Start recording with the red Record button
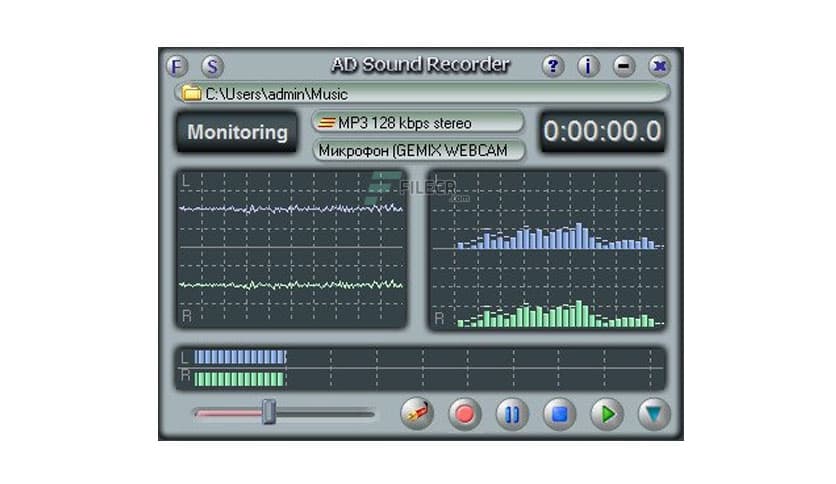Image resolution: width=836 pixels, height=484 pixels. click(x=464, y=414)
